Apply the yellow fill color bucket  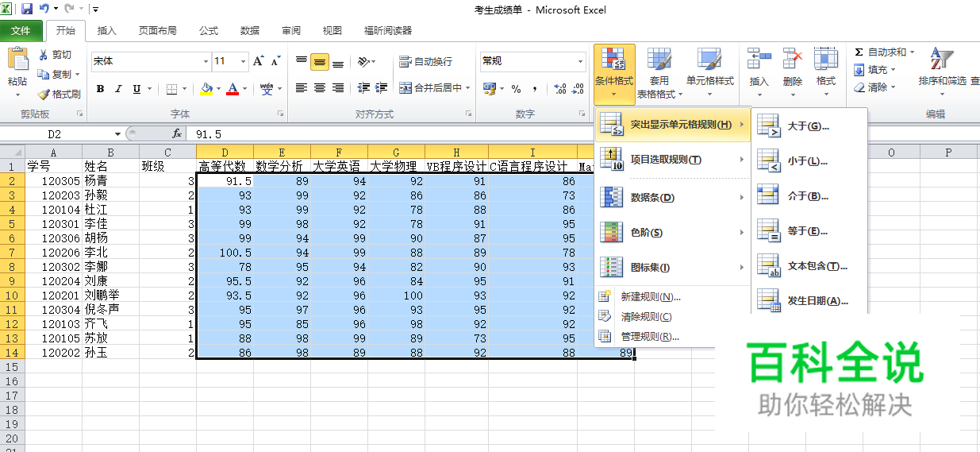206,89
